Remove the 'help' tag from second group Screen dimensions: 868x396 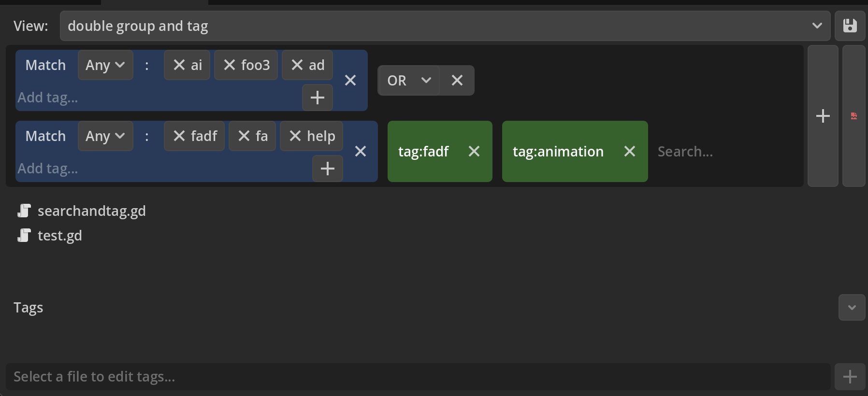295,136
